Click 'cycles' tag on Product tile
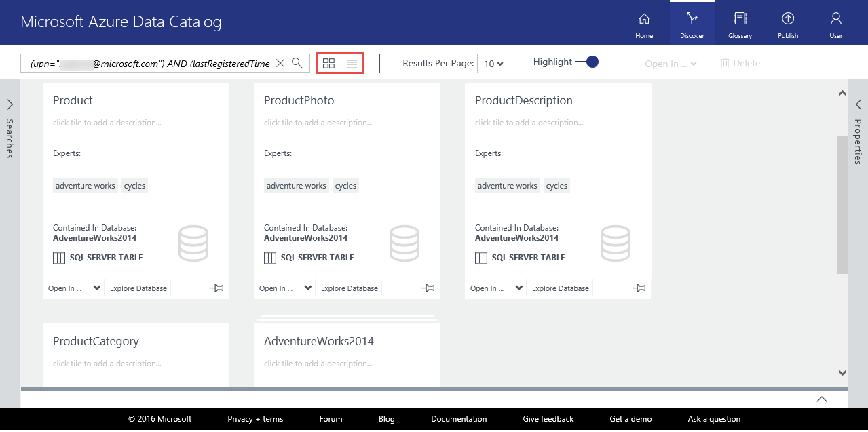Image resolution: width=868 pixels, height=432 pixels. [134, 186]
